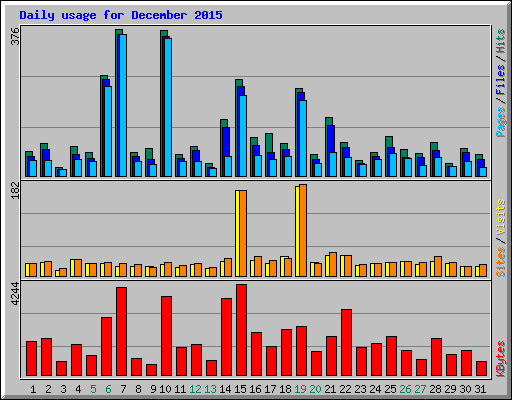Click day 12 weekend label on axis
The image size is (512, 400).
(x=195, y=389)
